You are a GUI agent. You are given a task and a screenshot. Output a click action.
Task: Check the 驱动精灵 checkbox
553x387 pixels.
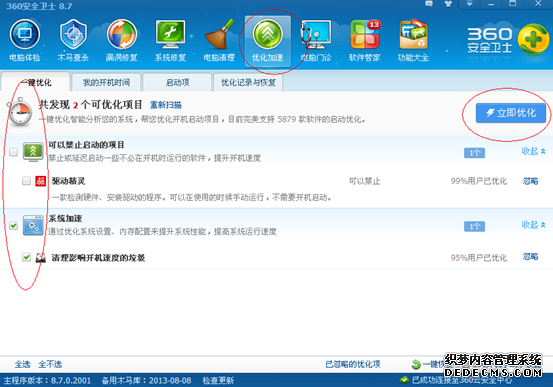coord(26,181)
